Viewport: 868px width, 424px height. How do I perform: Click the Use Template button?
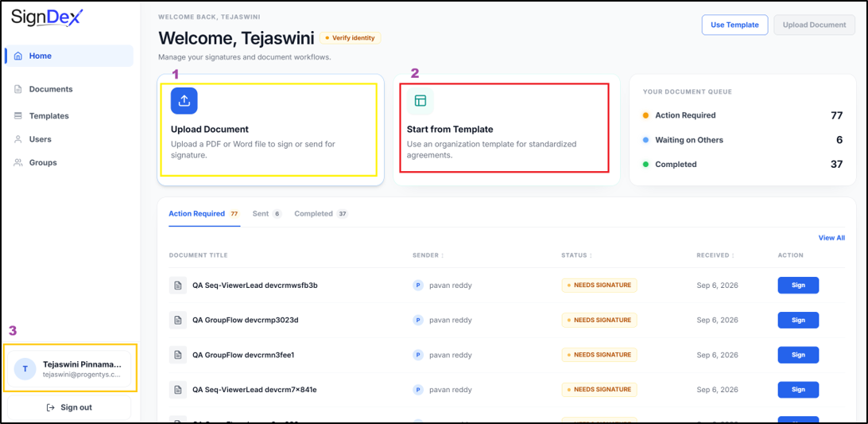coord(734,25)
